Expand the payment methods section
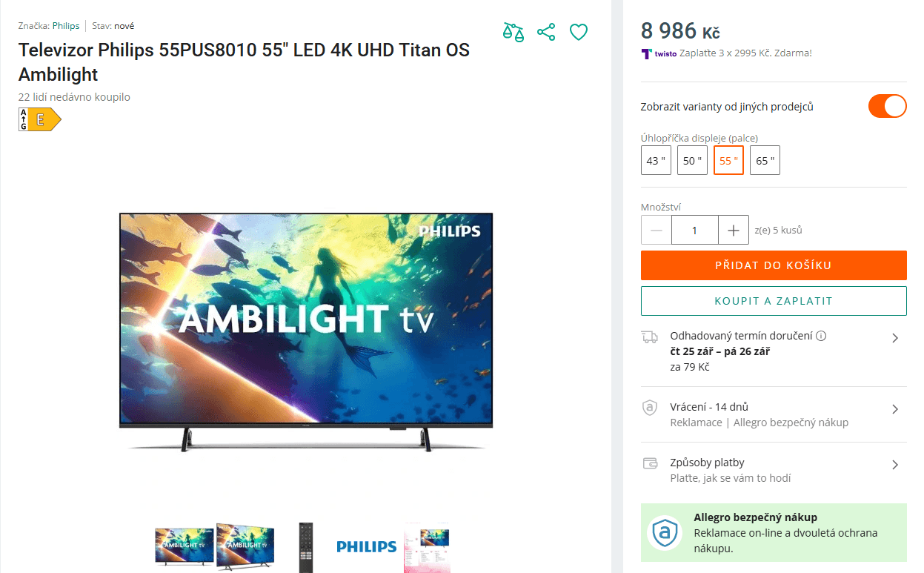Image resolution: width=924 pixels, height=573 pixels. pyautogui.click(x=774, y=470)
